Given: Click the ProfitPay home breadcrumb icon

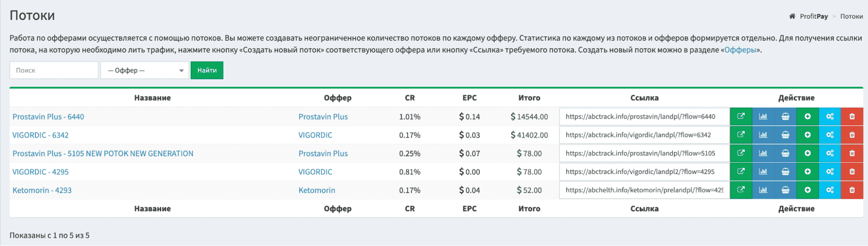Looking at the screenshot, I should coord(792,16).
